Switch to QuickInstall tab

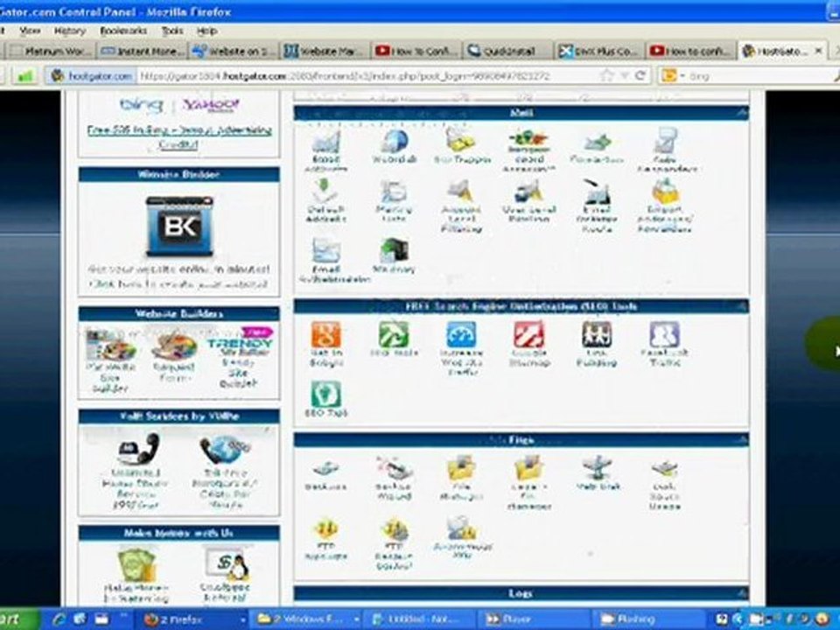click(507, 51)
